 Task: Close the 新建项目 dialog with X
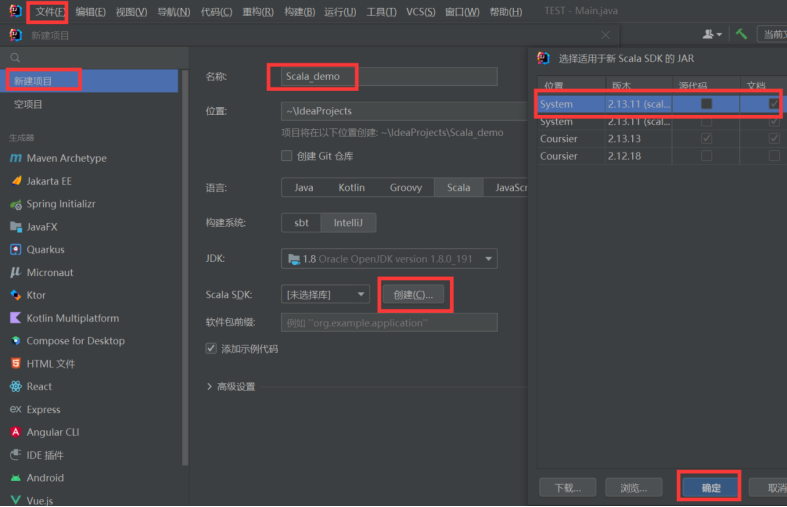606,35
